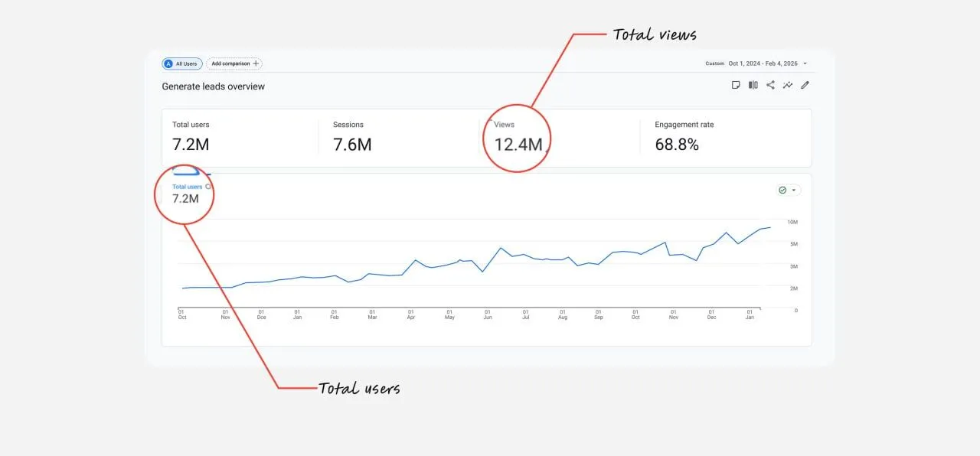The height and width of the screenshot is (456, 980).
Task: Expand the data quality dropdown on the chart
Action: (x=792, y=190)
